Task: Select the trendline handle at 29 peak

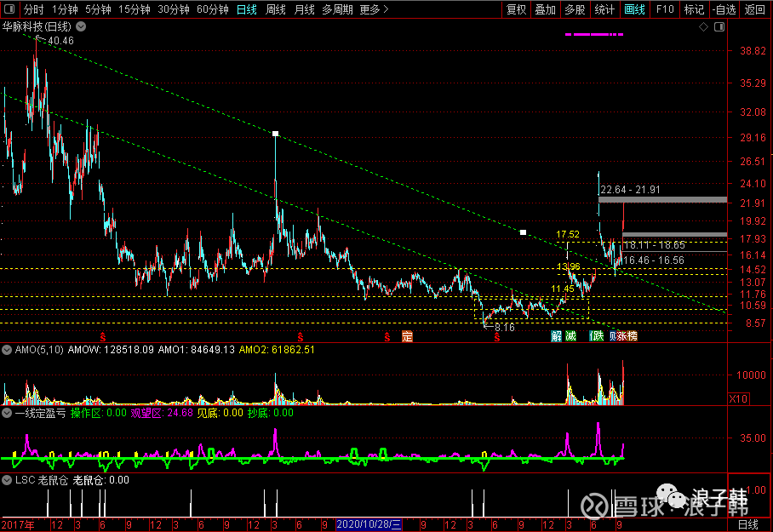Action: (x=276, y=134)
